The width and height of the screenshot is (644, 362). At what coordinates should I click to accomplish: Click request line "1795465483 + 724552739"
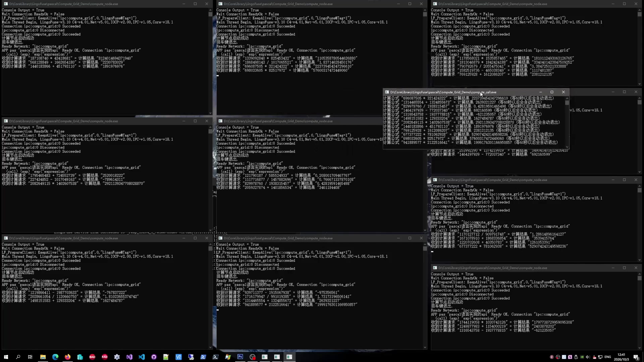pyautogui.click(x=63, y=176)
